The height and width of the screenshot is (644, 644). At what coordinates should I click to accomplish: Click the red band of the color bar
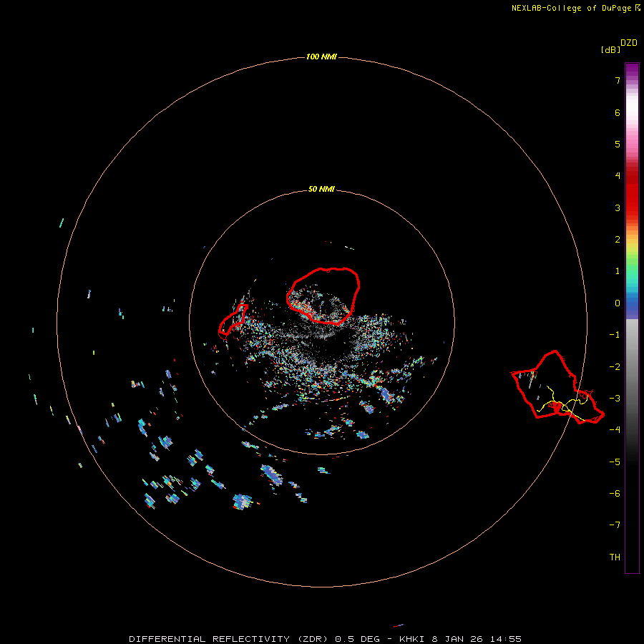632,193
